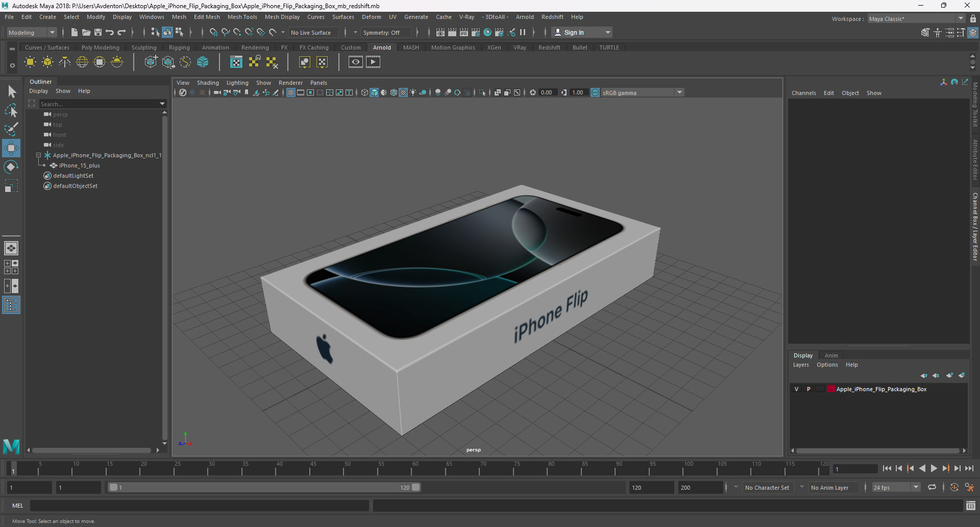Toggle wireframe shading in viewport
Screen dimensions: 980x527
pyautogui.click(x=364, y=92)
